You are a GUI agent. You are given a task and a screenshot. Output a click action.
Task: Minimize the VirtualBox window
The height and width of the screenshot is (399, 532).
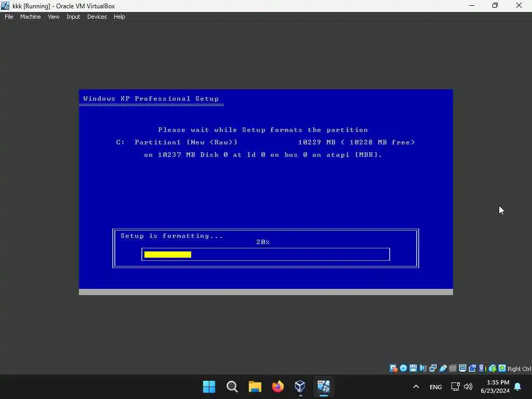(472, 6)
